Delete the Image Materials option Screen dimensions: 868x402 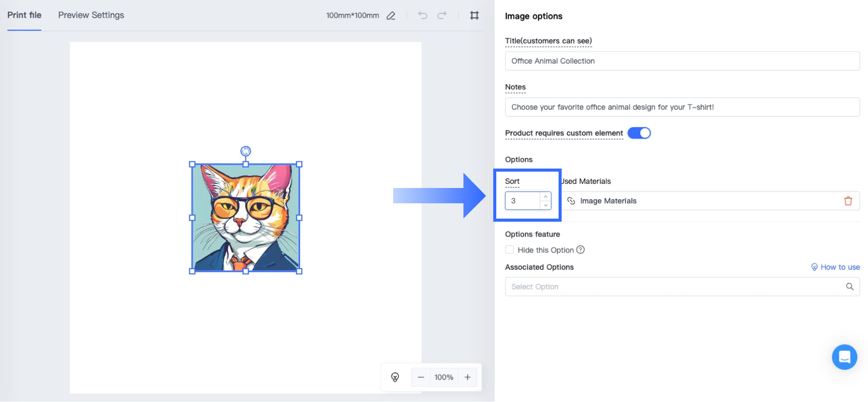[848, 201]
